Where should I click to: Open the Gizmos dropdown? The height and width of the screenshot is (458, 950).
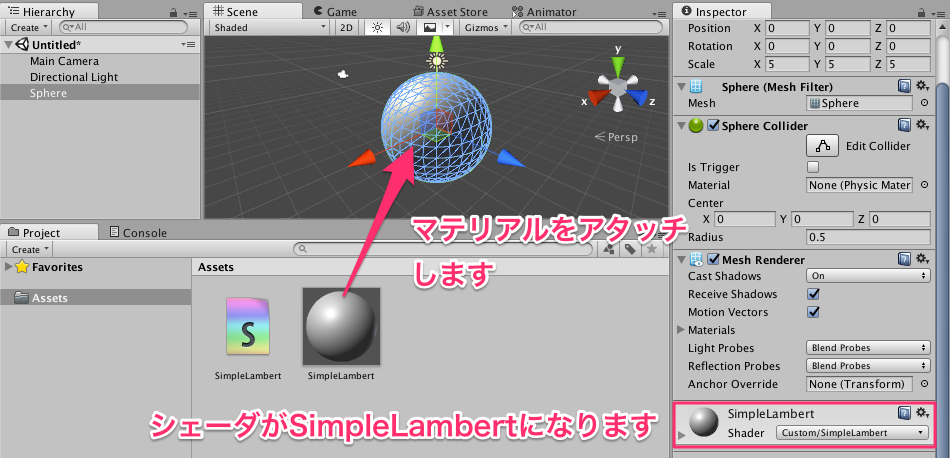(485, 27)
